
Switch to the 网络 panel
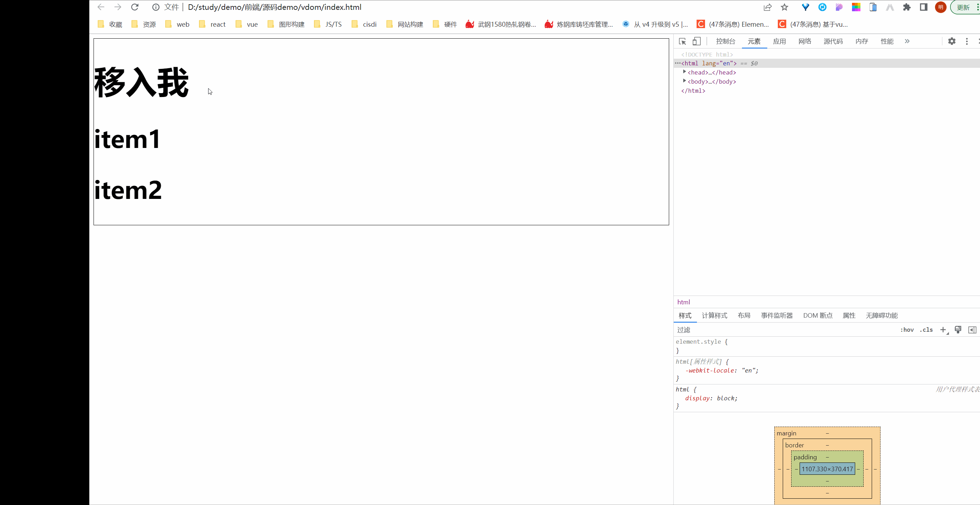click(x=804, y=41)
